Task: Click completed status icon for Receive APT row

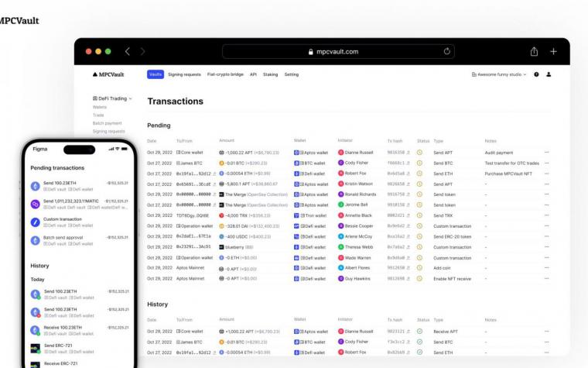Action: point(419,332)
